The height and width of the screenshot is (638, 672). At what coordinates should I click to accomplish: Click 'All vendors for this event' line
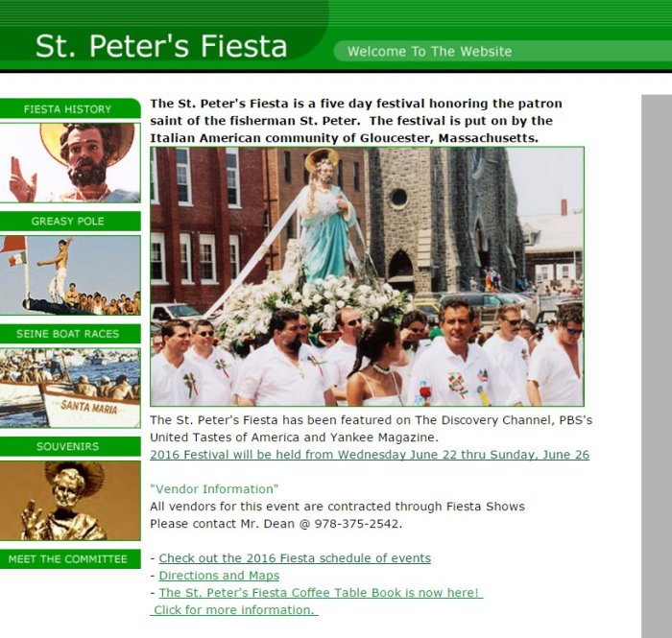(x=337, y=507)
